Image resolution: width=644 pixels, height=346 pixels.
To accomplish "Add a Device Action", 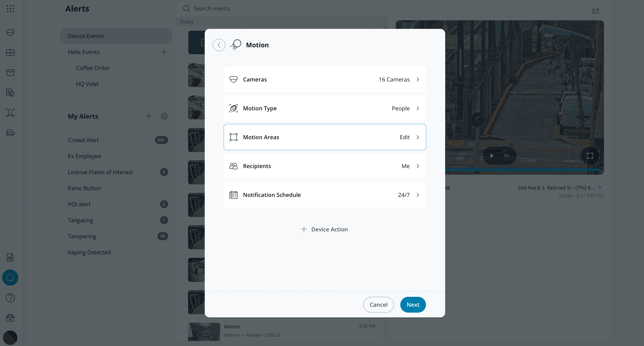I will (x=324, y=229).
